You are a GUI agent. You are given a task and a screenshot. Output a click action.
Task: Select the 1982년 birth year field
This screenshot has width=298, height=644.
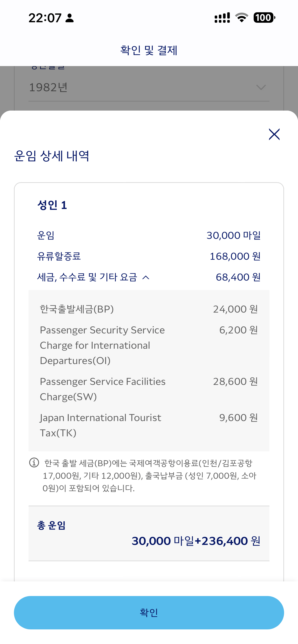(149, 87)
